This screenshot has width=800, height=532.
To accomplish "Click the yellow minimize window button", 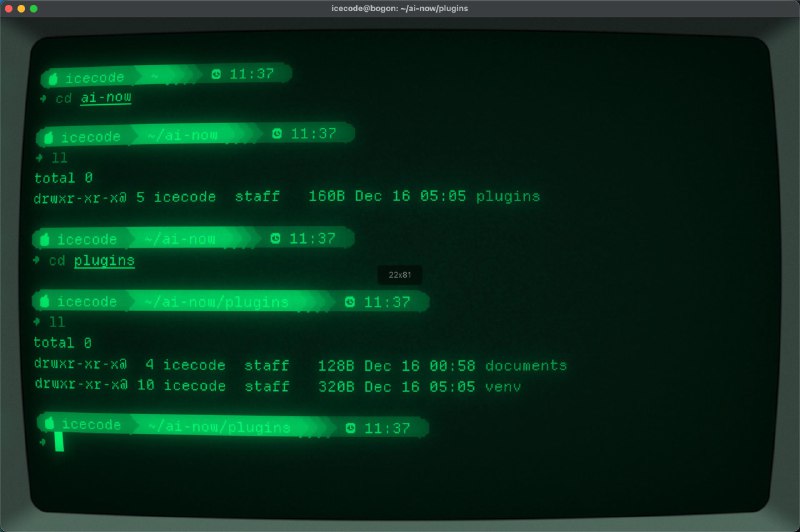I will [21, 8].
